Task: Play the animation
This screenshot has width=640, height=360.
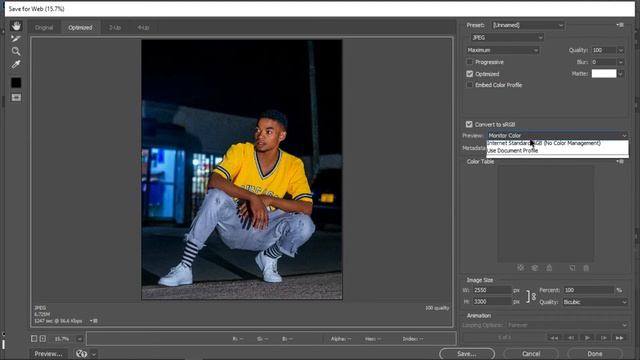Action: (x=587, y=338)
